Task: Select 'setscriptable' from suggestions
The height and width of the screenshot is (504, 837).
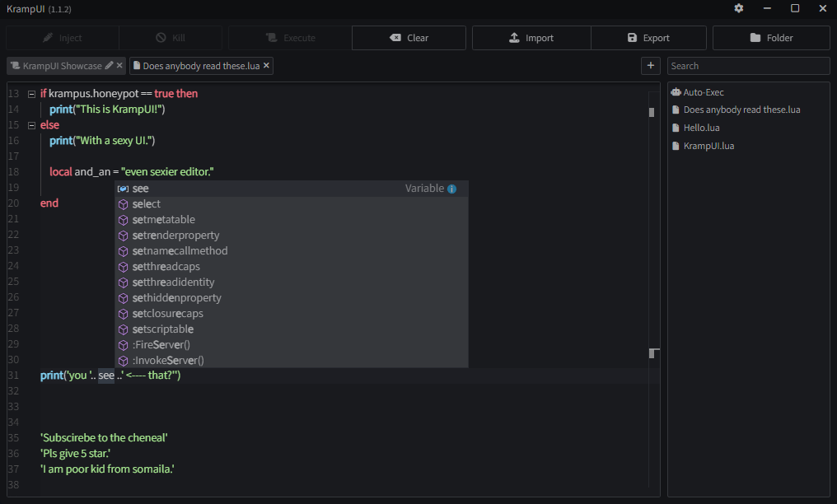Action: click(x=292, y=329)
